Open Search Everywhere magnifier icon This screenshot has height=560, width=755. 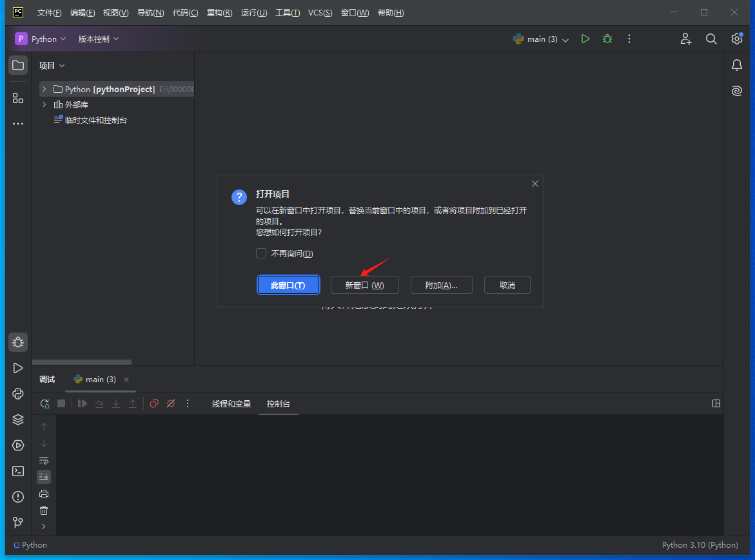coord(711,39)
